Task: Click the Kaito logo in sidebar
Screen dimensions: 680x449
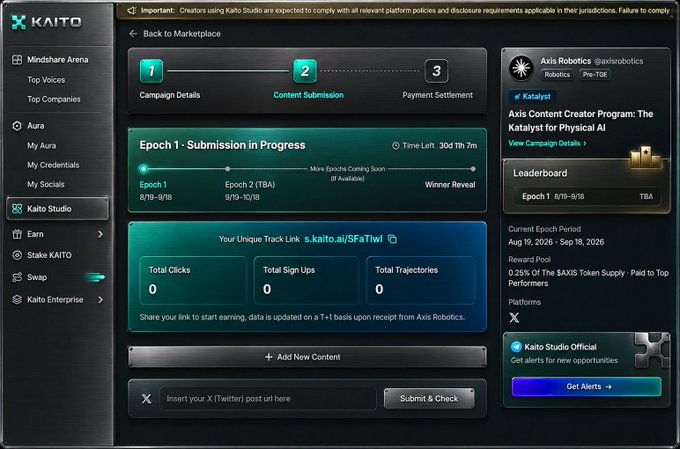Action: [x=46, y=22]
